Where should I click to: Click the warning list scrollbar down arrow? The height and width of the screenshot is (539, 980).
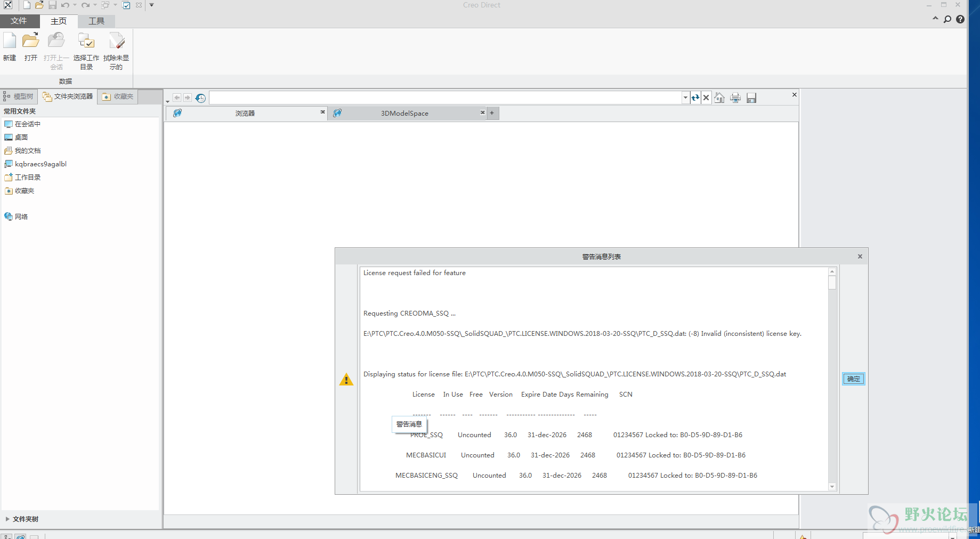coord(832,487)
